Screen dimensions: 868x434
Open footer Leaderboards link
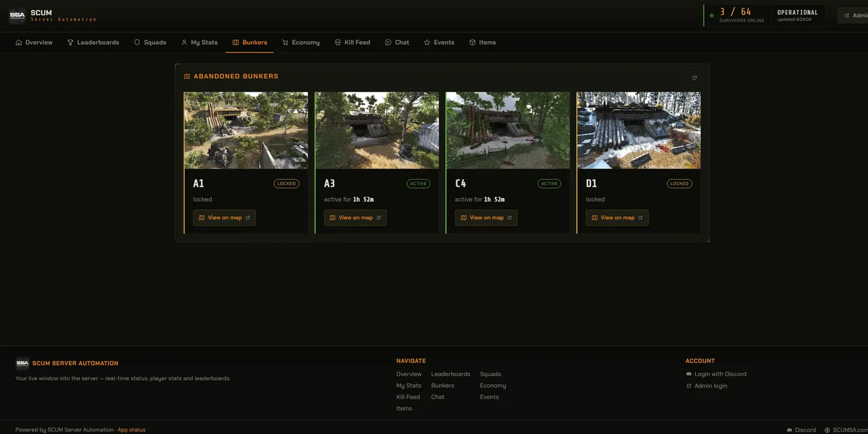coord(451,374)
